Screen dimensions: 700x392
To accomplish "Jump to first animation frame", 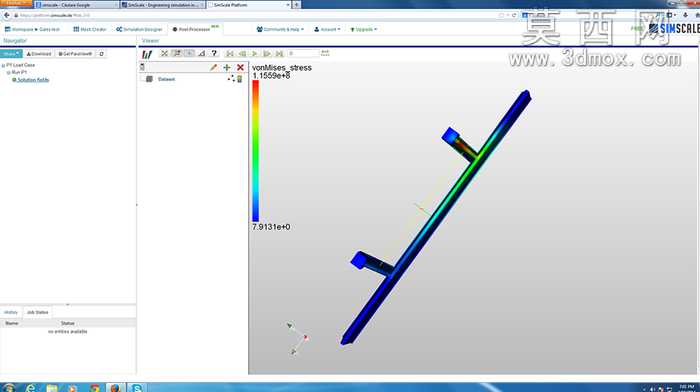I will pos(230,54).
